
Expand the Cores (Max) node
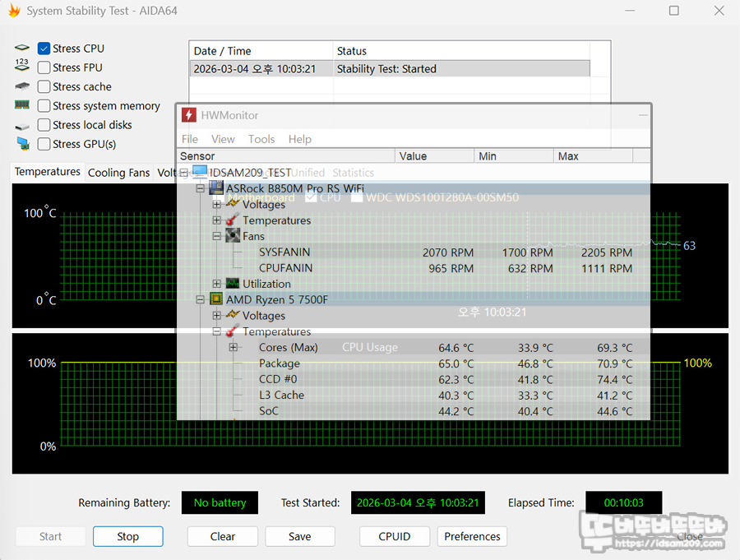(x=234, y=347)
